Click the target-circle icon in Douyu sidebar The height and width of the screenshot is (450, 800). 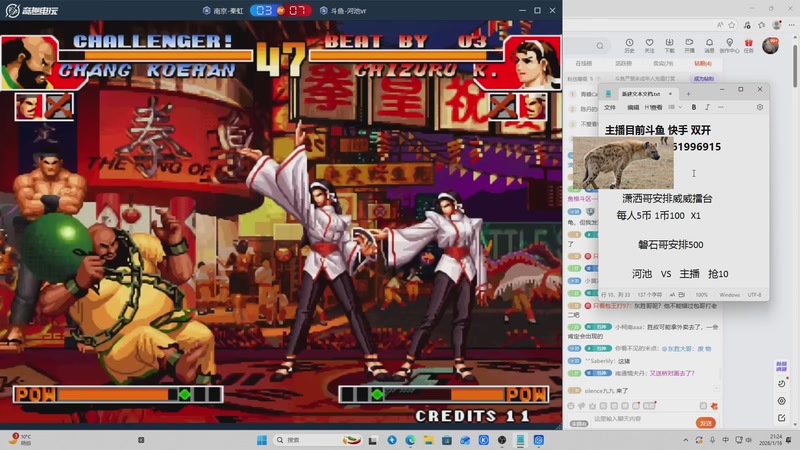pos(782,401)
